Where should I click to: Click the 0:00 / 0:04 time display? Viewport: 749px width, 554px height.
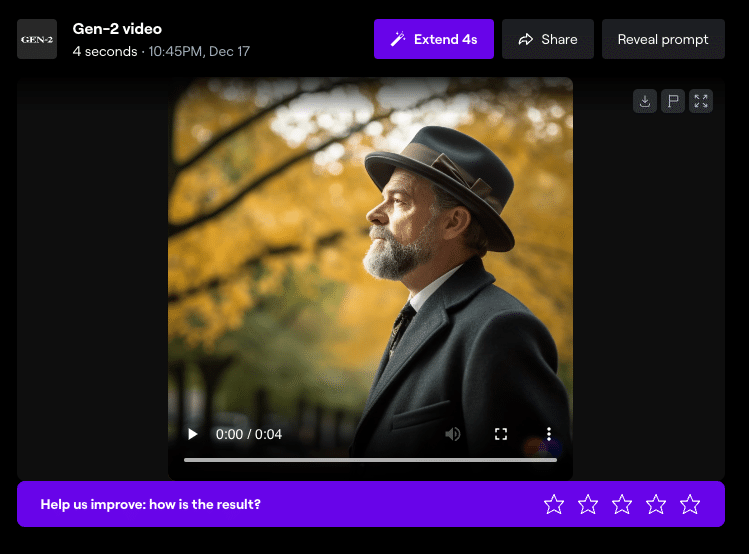249,434
